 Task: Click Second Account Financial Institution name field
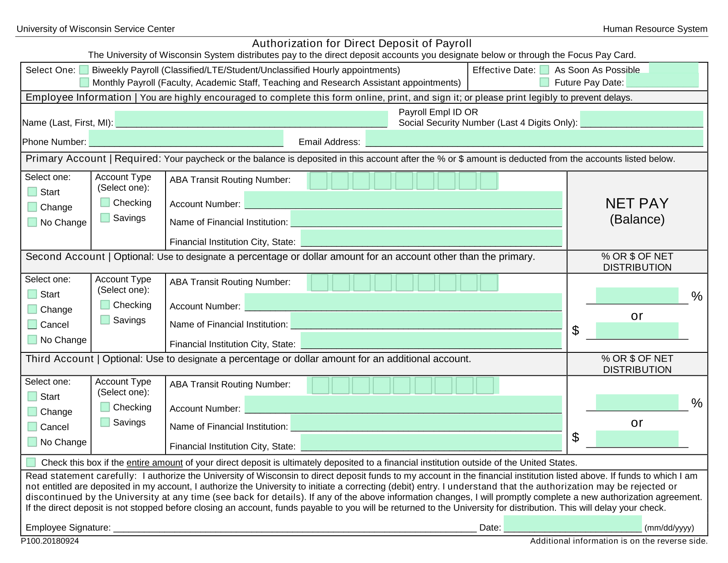point(426,321)
